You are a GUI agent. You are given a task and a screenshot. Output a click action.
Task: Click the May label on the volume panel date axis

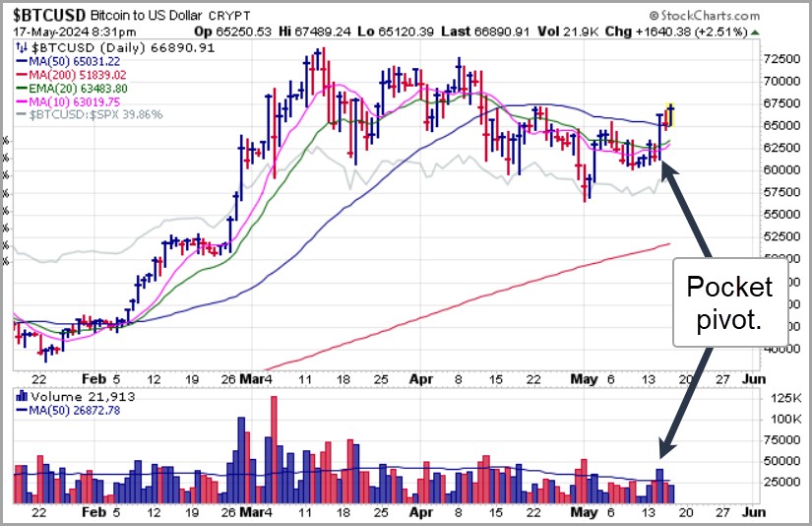click(x=584, y=512)
